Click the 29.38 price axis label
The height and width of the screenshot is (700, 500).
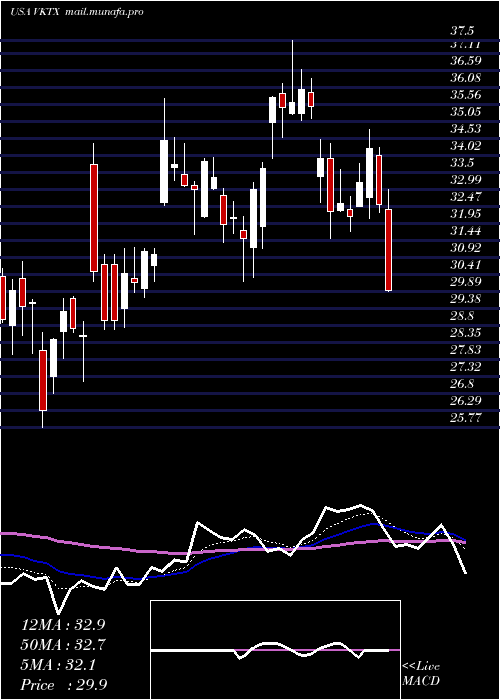pyautogui.click(x=466, y=299)
